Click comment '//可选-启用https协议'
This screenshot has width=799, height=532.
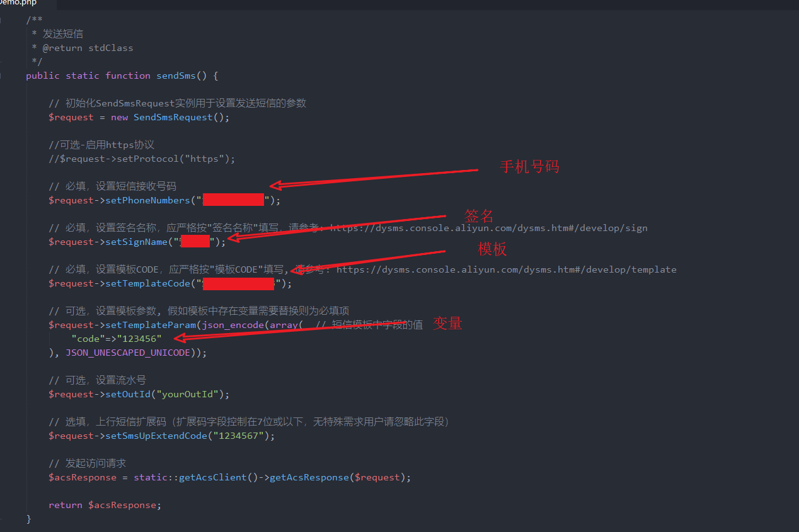[101, 145]
